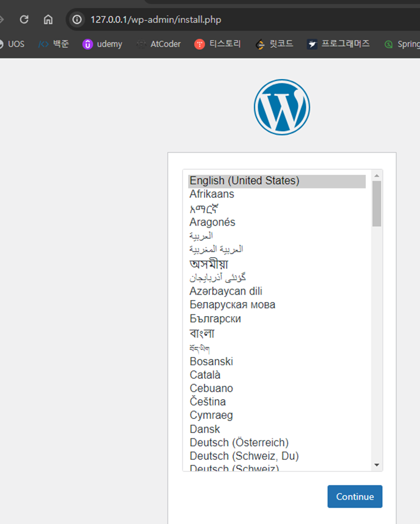Click the 릿코드 bookmark icon
420x524 pixels.
coord(260,44)
